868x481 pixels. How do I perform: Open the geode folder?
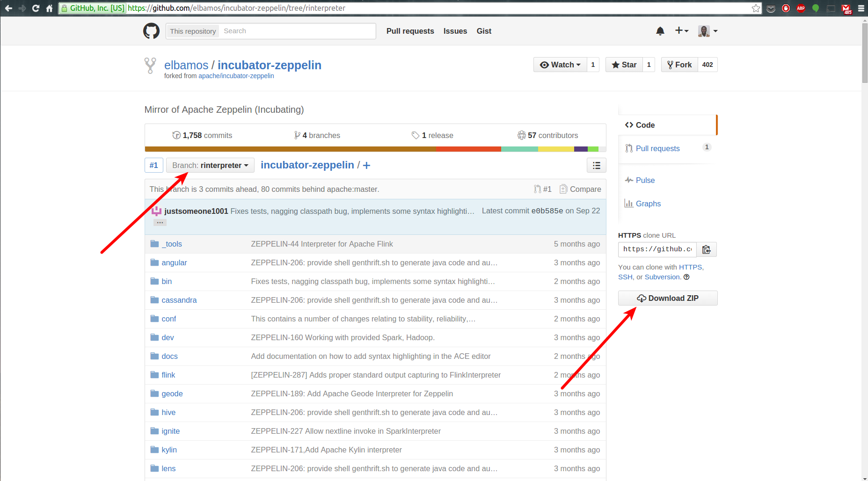click(x=172, y=394)
